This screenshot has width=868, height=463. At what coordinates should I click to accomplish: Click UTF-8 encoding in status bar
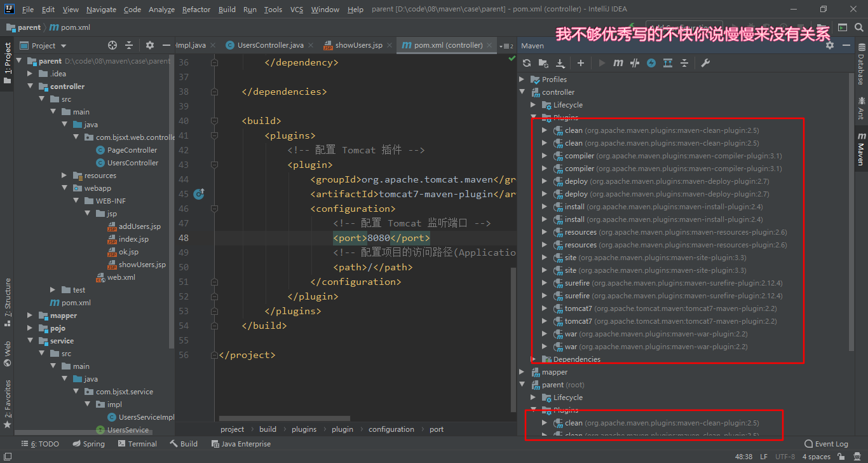click(785, 457)
